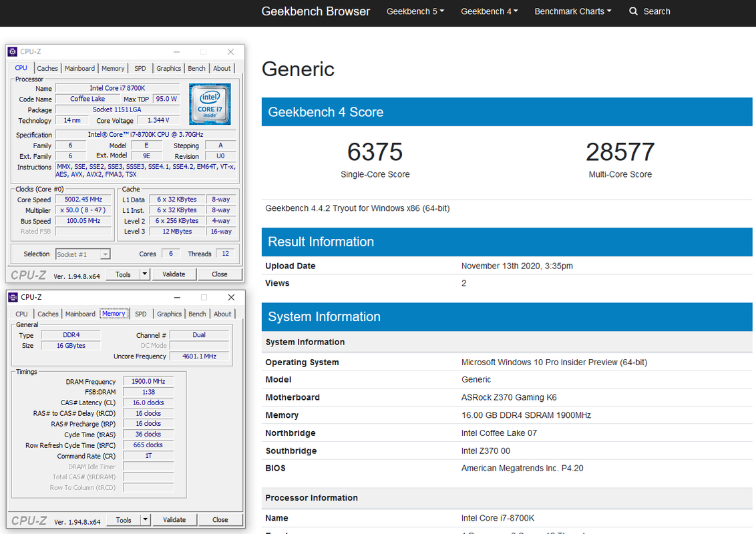This screenshot has width=756, height=534.
Task: Open SPD tab in top CPU-Z window
Action: coord(140,69)
